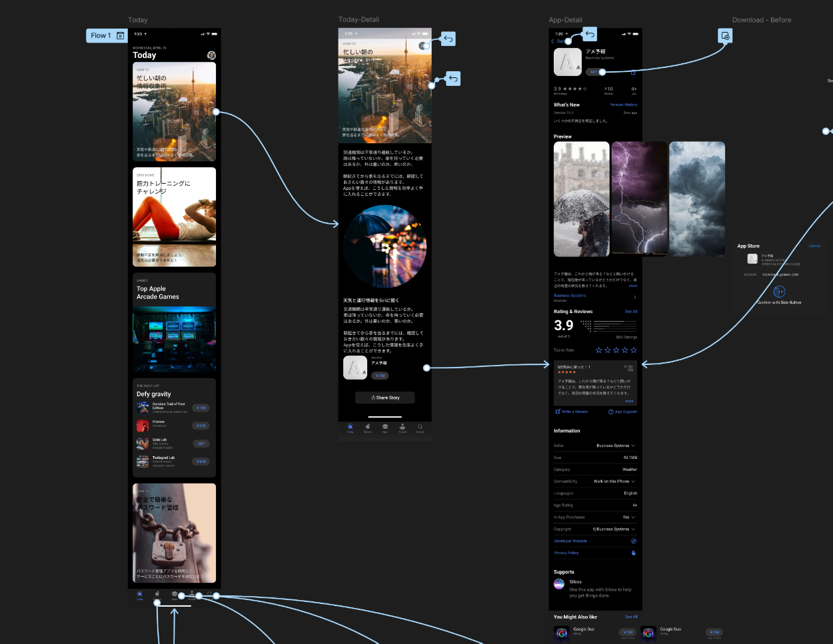Click the share icon beside GET button
This screenshot has height=644, width=833.
(633, 72)
